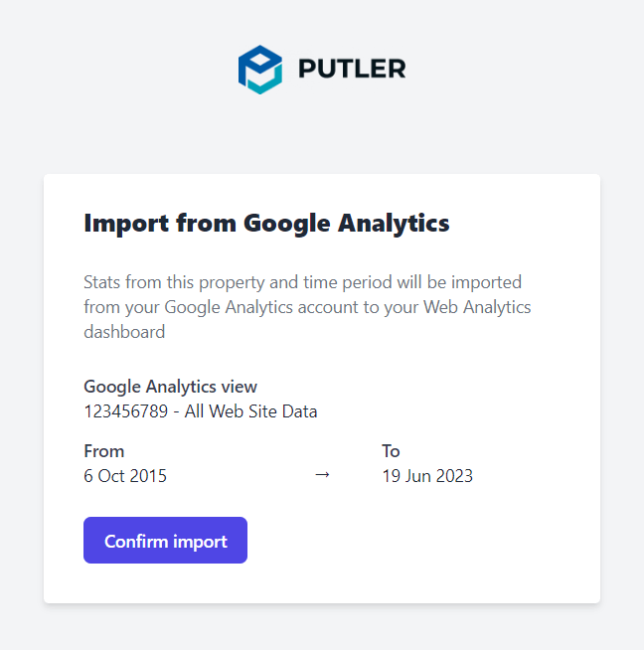Click the white card's empty area beside Confirm import

(x=414, y=540)
